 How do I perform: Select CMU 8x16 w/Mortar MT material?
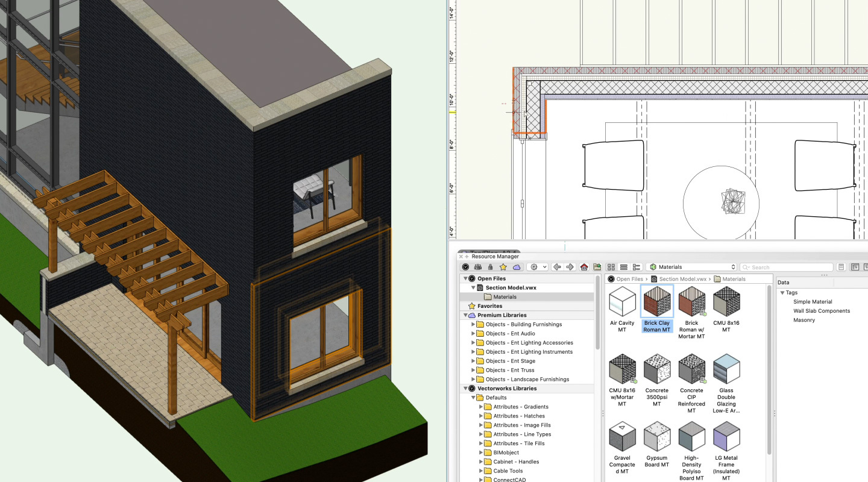pos(622,380)
